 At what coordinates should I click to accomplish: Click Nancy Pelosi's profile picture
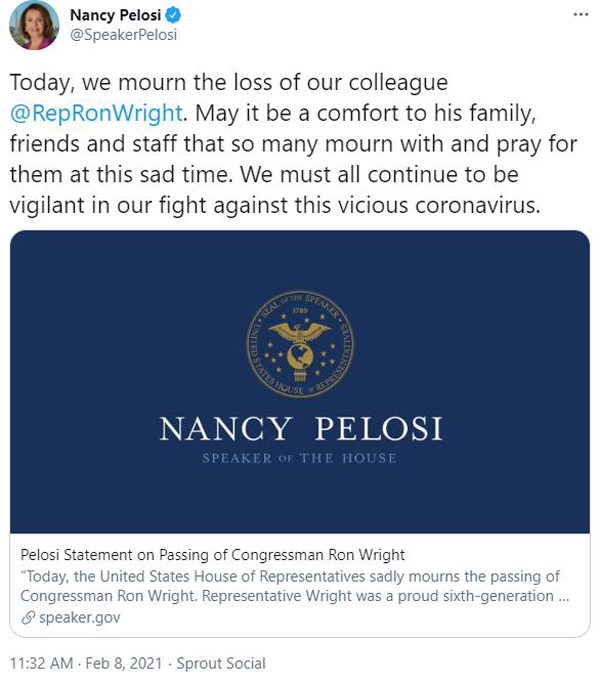click(x=34, y=25)
